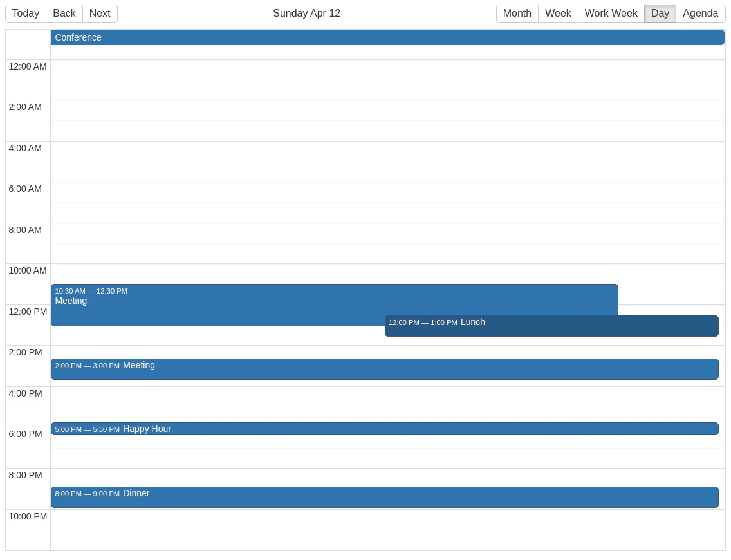Open the 12:00 PM Lunch event
Image resolution: width=731 pixels, height=560 pixels.
[551, 326]
